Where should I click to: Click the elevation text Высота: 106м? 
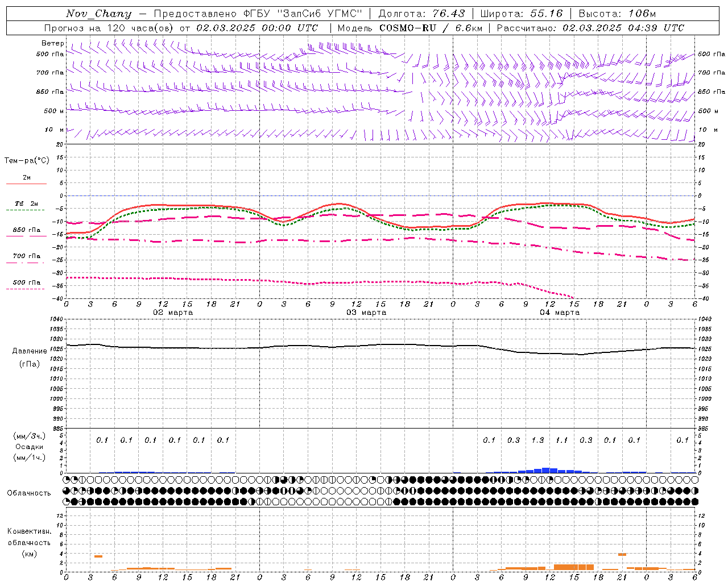[x=617, y=14]
